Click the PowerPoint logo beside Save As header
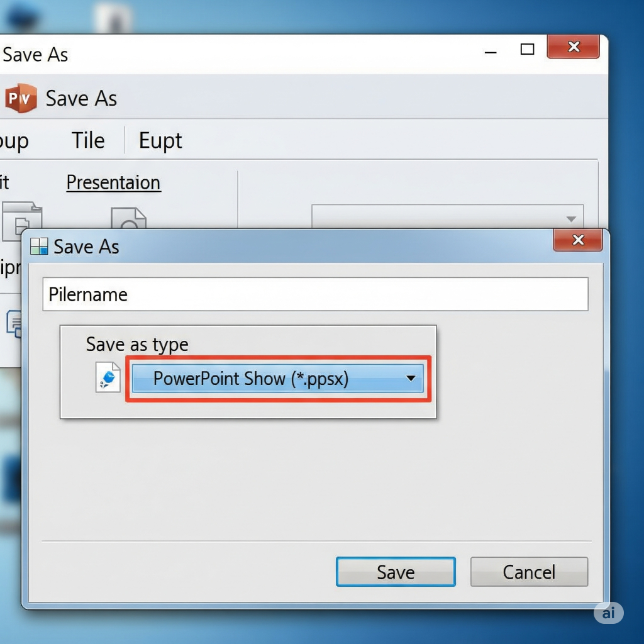Image resolution: width=644 pixels, height=644 pixels. click(21, 99)
